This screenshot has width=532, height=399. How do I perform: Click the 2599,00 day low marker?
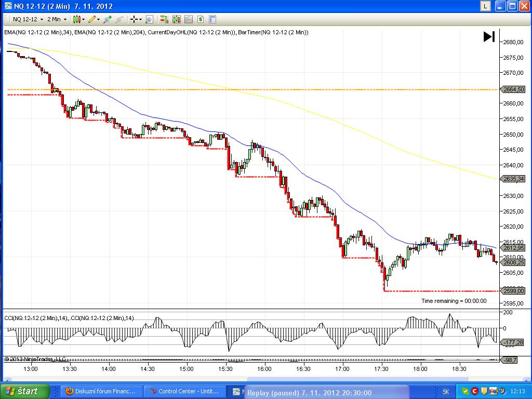coord(513,291)
